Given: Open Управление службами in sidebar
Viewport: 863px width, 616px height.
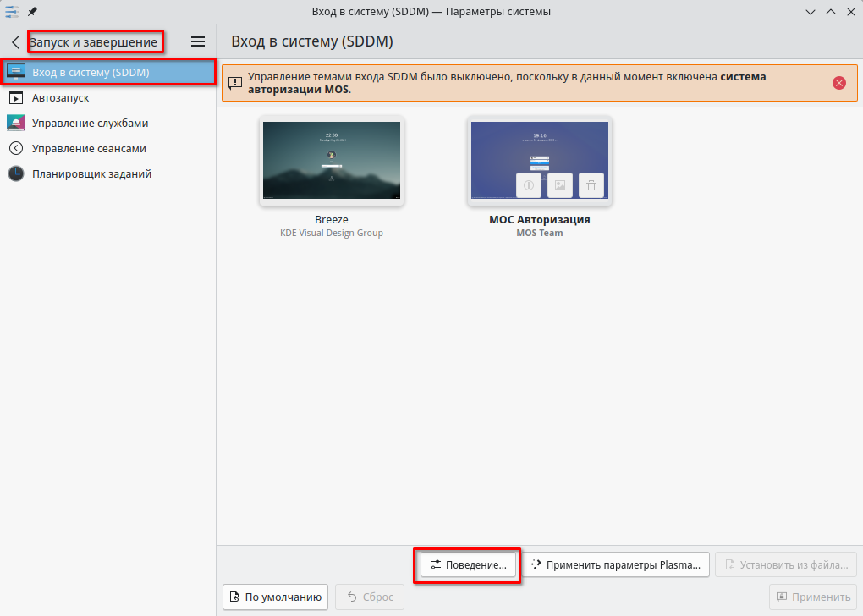Looking at the screenshot, I should pos(90,123).
